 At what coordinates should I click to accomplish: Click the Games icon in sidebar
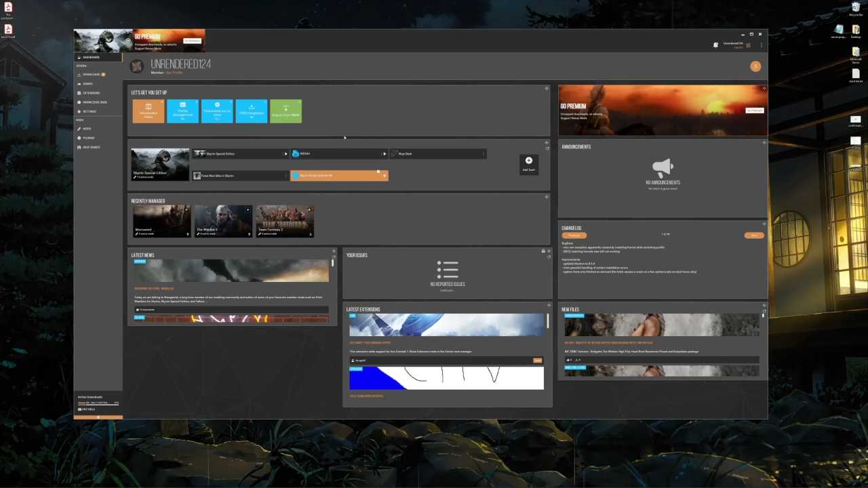pyautogui.click(x=79, y=84)
